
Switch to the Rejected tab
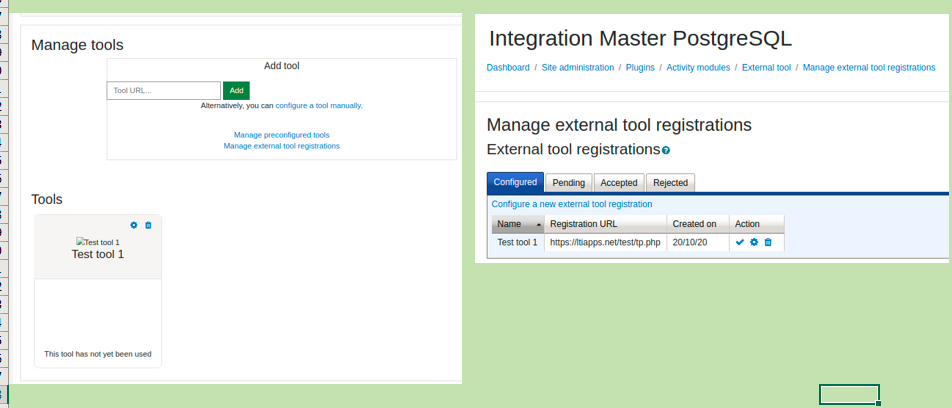pyautogui.click(x=670, y=183)
